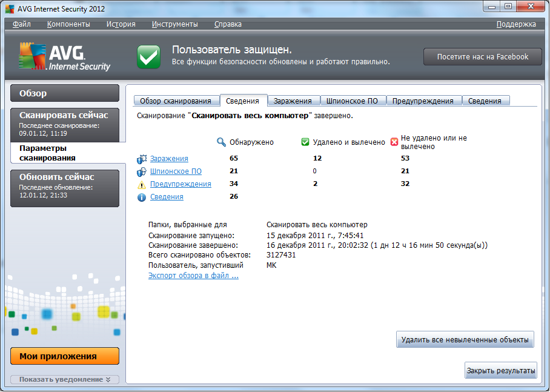This screenshot has width=550, height=392.
Task: Click Удалить все невылеченные объекты
Action: click(x=465, y=340)
